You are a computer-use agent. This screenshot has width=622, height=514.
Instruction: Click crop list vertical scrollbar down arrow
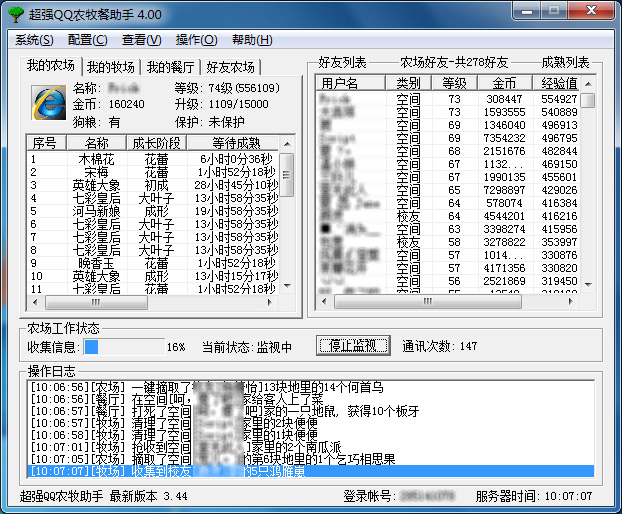tap(287, 286)
